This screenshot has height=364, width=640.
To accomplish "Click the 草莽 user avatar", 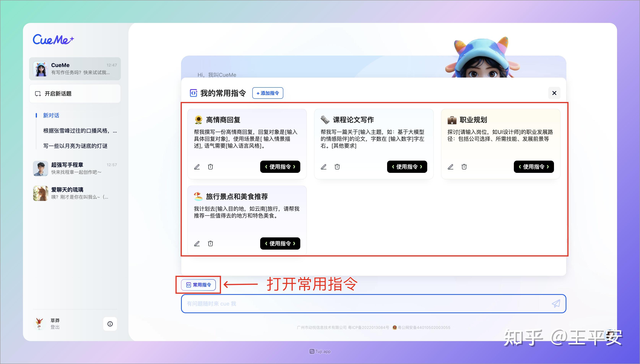I will coord(40,324).
